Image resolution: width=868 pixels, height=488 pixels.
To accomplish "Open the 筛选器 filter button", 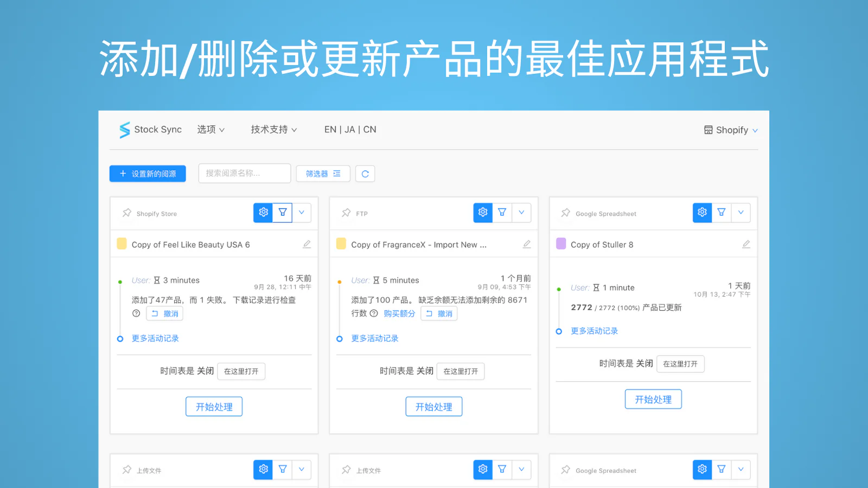I will (x=323, y=174).
